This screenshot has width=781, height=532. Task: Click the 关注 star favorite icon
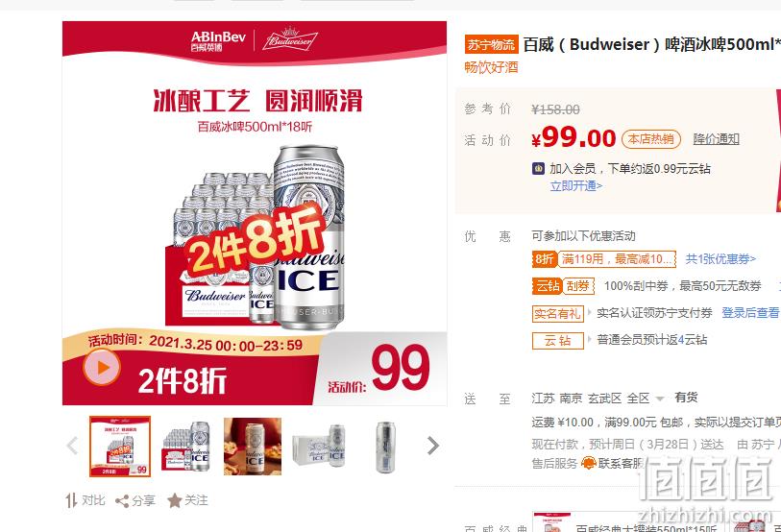click(x=174, y=500)
